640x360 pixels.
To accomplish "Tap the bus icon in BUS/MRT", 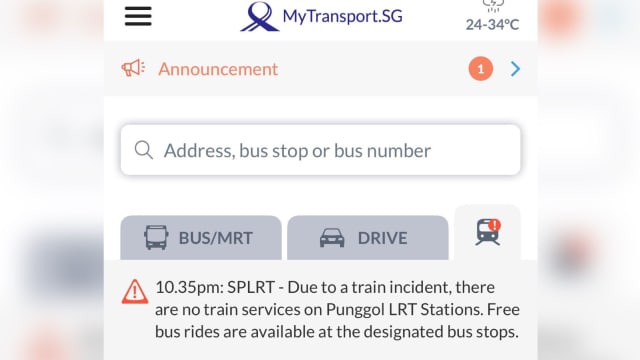I will 156,238.
